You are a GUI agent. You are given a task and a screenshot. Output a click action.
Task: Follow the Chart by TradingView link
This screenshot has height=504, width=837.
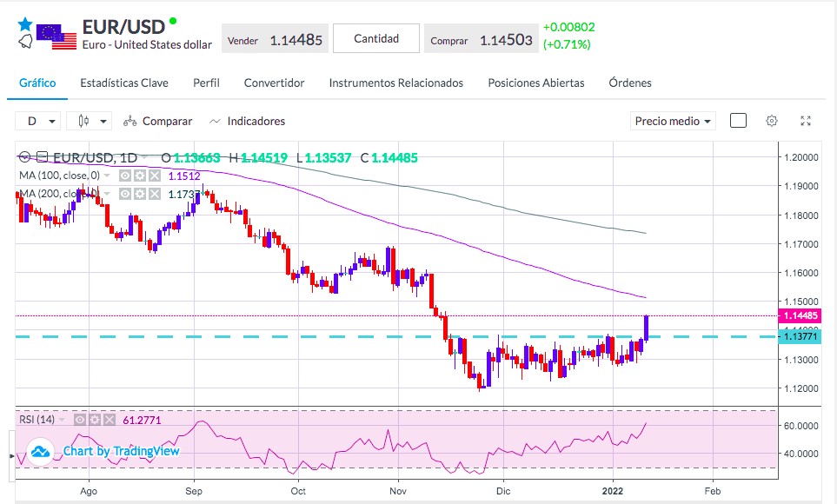(x=121, y=451)
